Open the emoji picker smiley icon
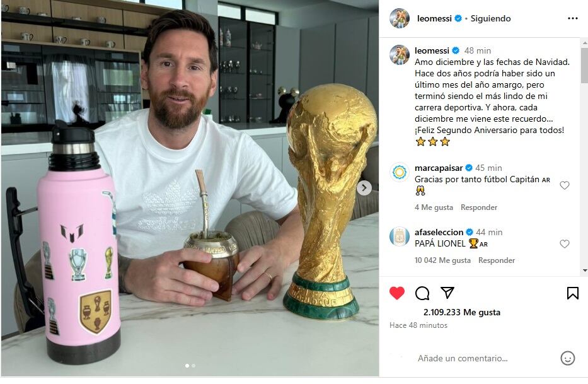Screen dimensions: 588x384 [x=567, y=358]
